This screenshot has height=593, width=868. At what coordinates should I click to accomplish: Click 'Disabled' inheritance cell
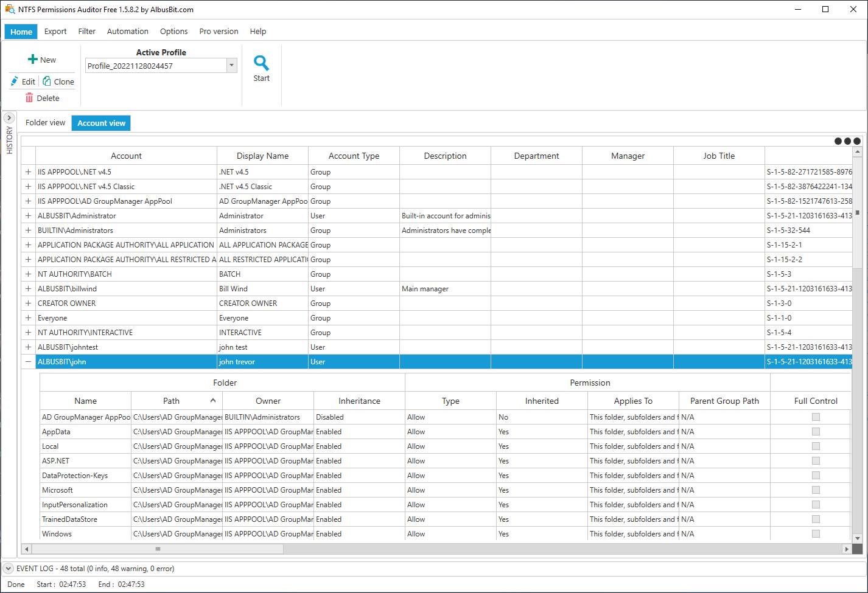360,417
